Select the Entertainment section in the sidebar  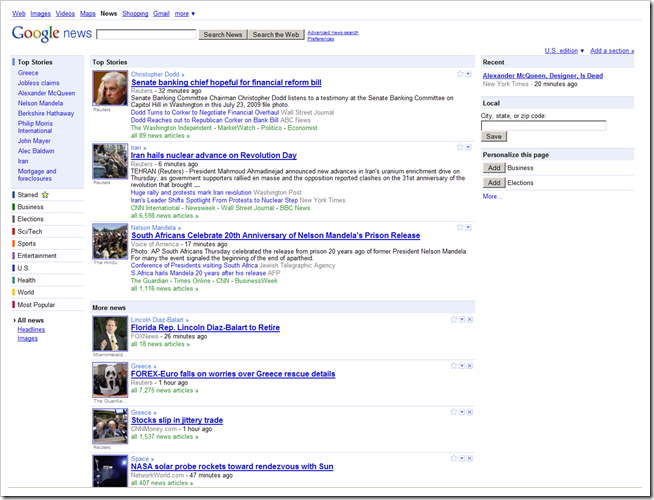tap(37, 256)
